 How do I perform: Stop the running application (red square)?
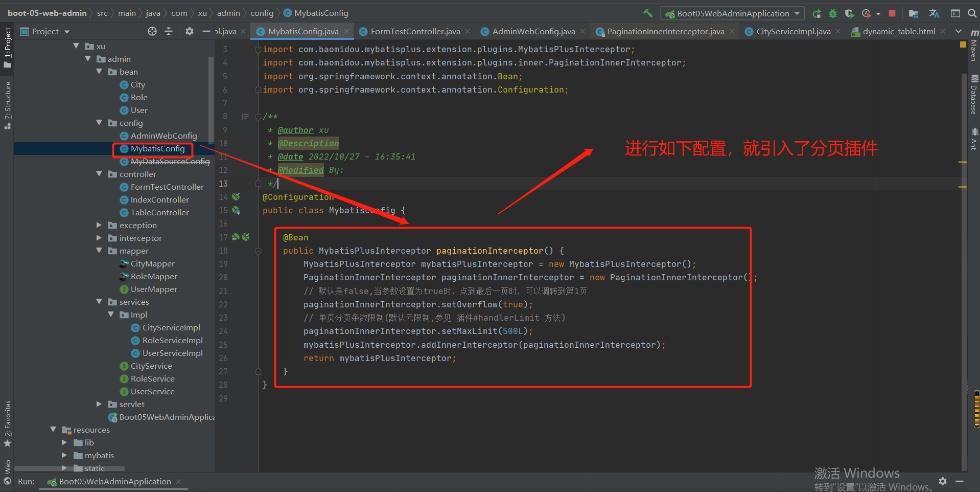[892, 14]
